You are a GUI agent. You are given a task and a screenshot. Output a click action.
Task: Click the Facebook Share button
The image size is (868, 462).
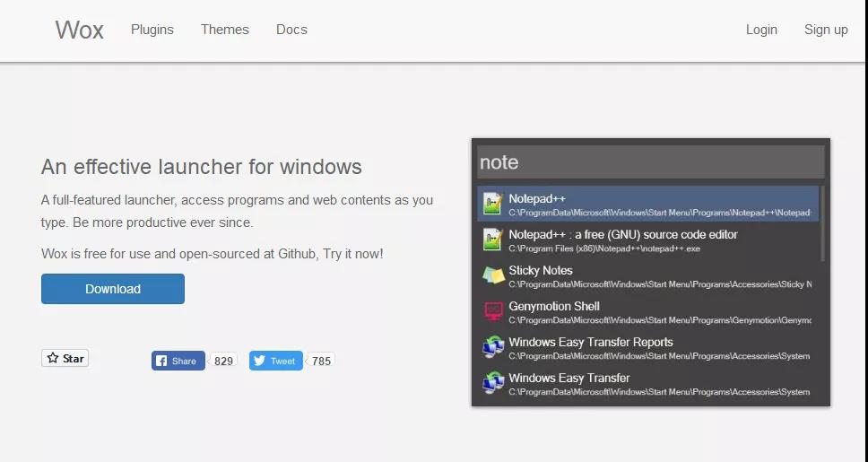click(x=178, y=361)
